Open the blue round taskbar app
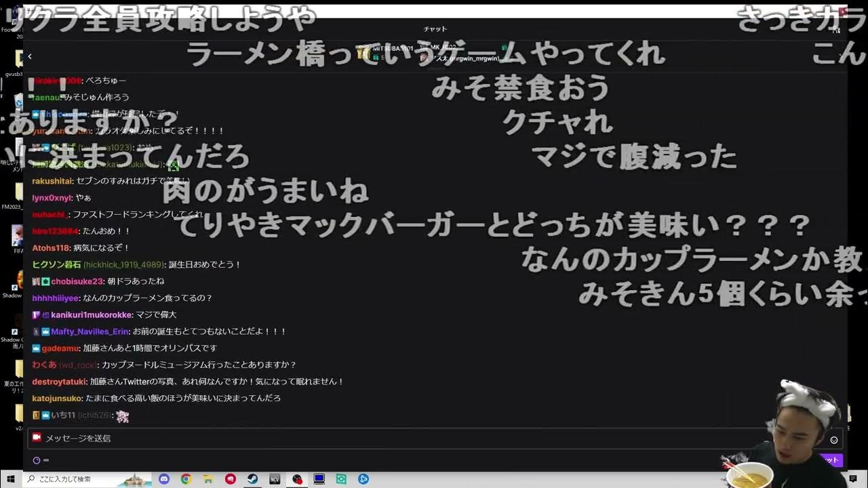Screen dimensions: 868x488 point(363,479)
